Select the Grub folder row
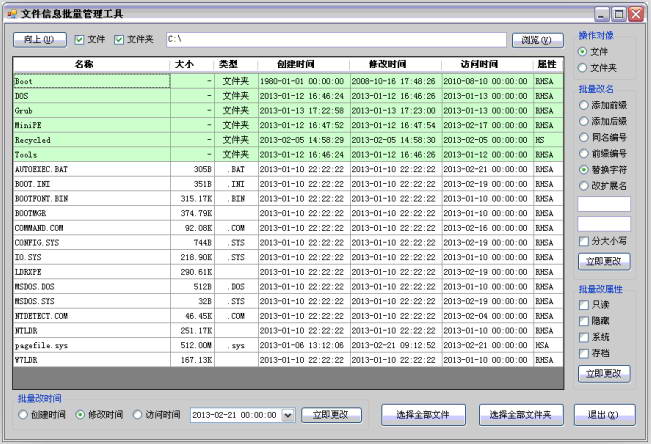The width and height of the screenshot is (651, 444). [288, 111]
